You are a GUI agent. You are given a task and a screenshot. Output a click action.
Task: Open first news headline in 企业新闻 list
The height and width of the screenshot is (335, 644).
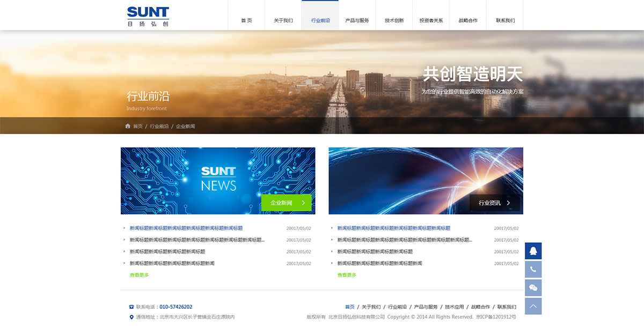click(x=186, y=228)
